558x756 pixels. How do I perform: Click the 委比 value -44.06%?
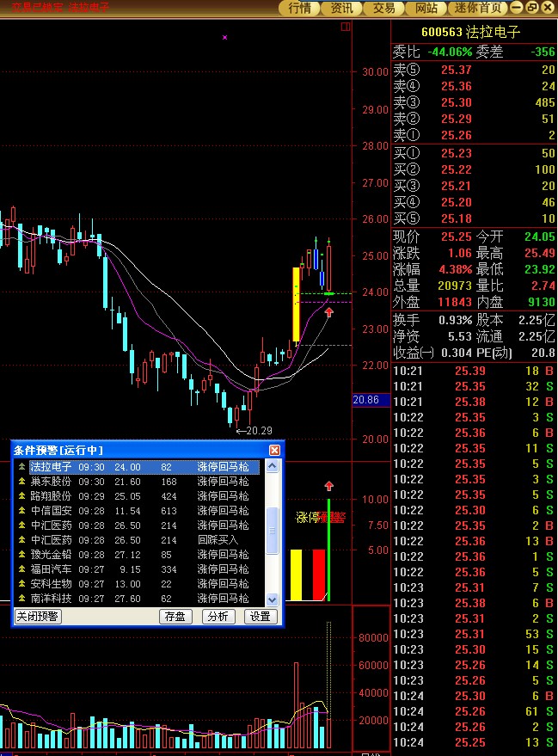click(x=450, y=52)
